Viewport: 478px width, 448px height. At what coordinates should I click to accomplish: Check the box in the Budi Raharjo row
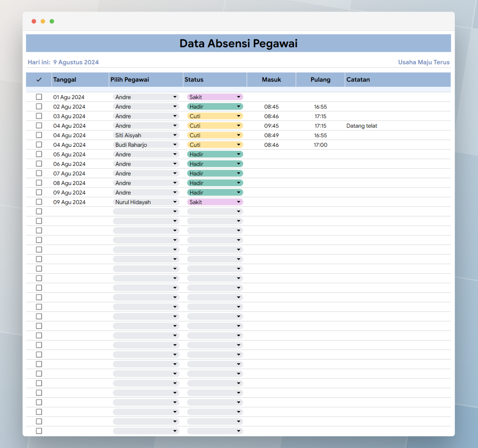(39, 144)
